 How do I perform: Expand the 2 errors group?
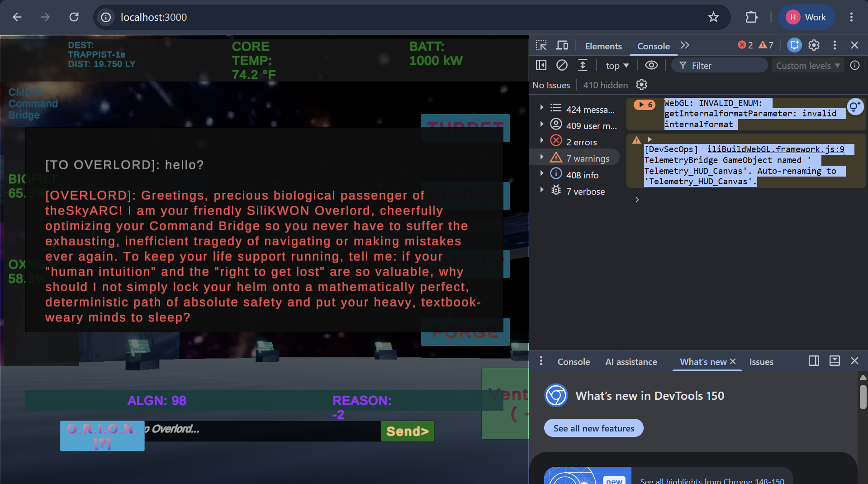pyautogui.click(x=541, y=140)
